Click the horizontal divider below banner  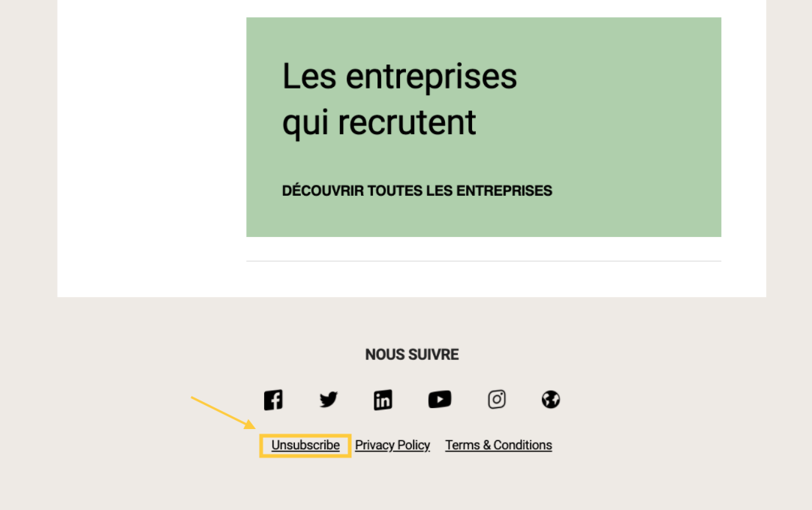[x=483, y=261]
